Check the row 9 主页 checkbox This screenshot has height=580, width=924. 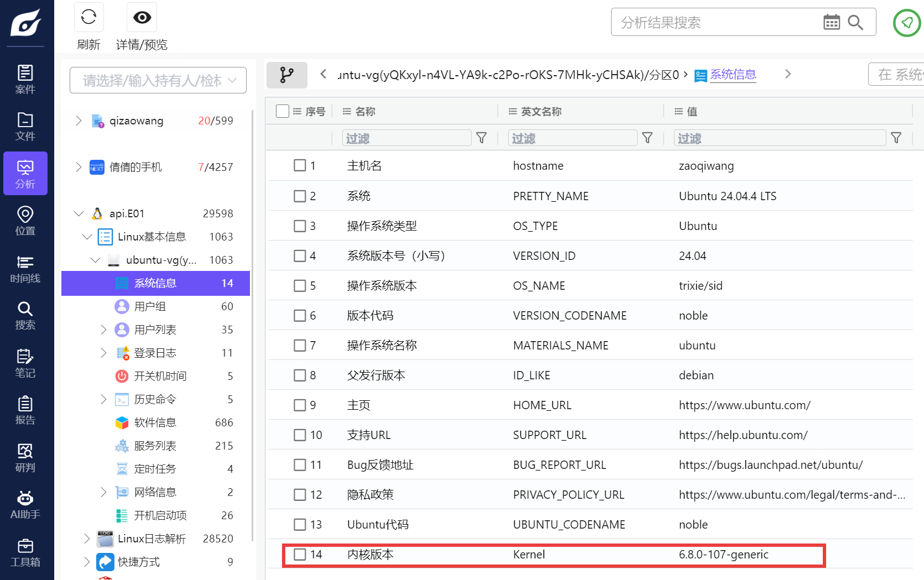pyautogui.click(x=300, y=405)
